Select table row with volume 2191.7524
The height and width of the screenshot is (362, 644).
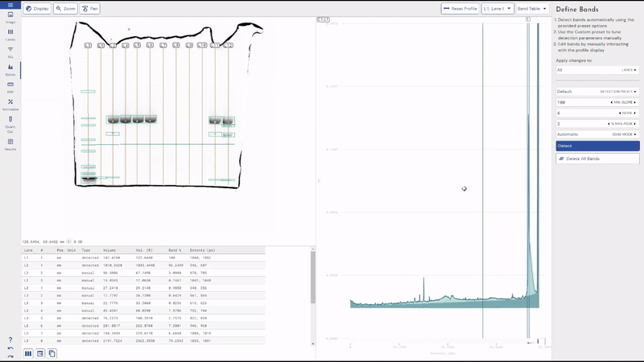[143, 340]
